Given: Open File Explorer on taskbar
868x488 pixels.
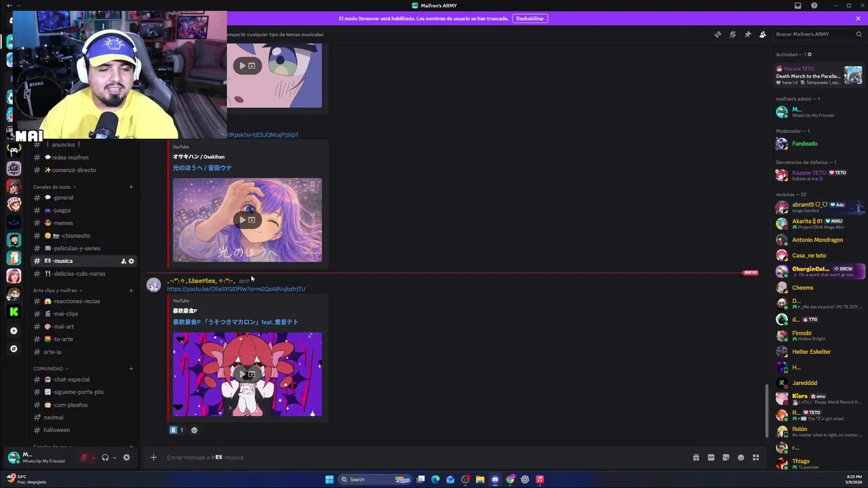Looking at the screenshot, I should click(x=480, y=479).
